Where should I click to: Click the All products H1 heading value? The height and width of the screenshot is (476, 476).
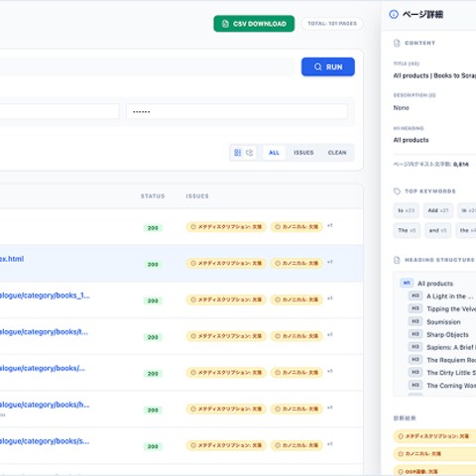[411, 140]
